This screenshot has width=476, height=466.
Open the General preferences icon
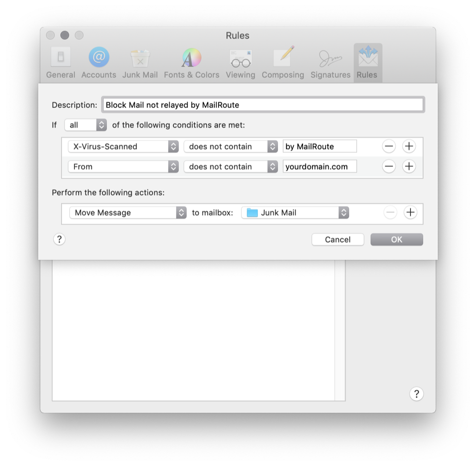[x=61, y=57]
